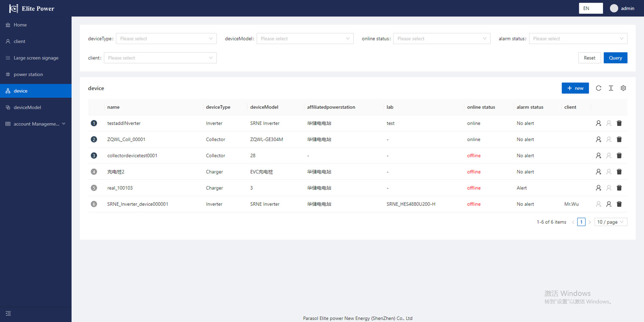The height and width of the screenshot is (322, 644).
Task: Click the refresh icon above device table
Action: 598,88
